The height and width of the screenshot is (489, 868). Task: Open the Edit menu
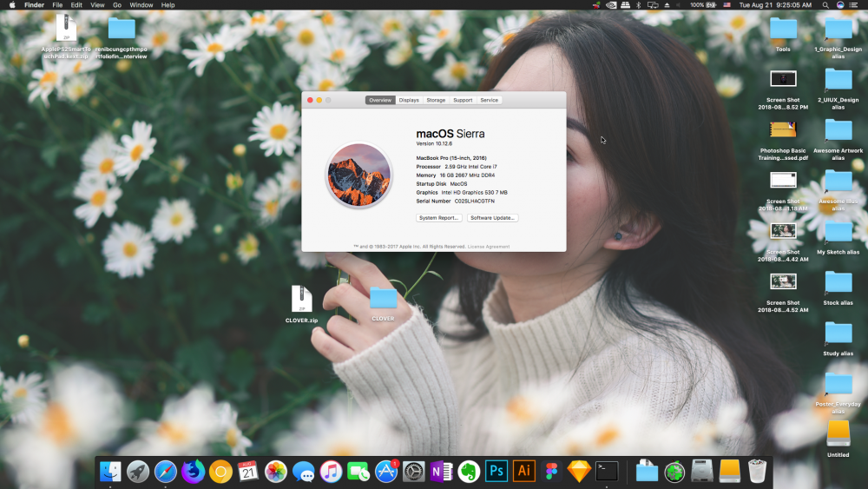[76, 5]
